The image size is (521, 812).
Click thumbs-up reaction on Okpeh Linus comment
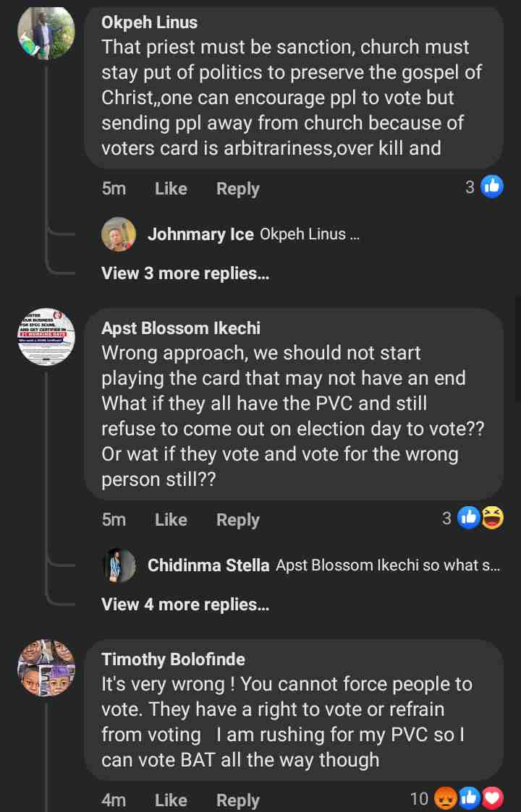492,187
